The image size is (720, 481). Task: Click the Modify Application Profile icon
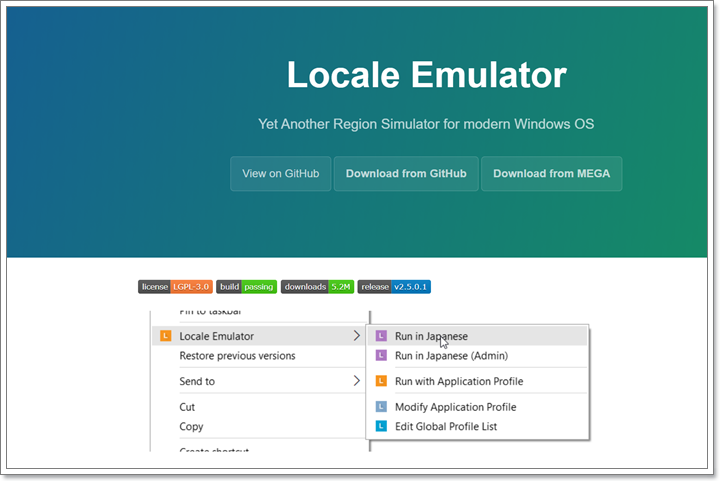tap(381, 407)
